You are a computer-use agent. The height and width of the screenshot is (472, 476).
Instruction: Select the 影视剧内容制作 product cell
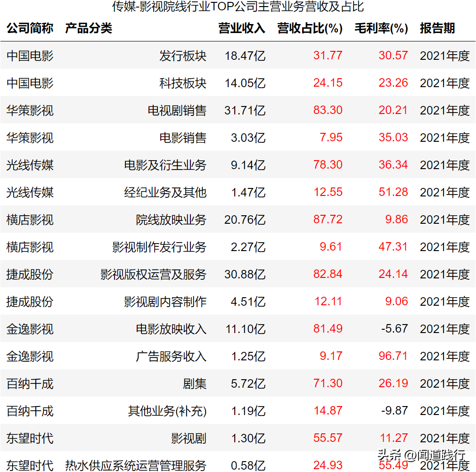click(x=165, y=301)
